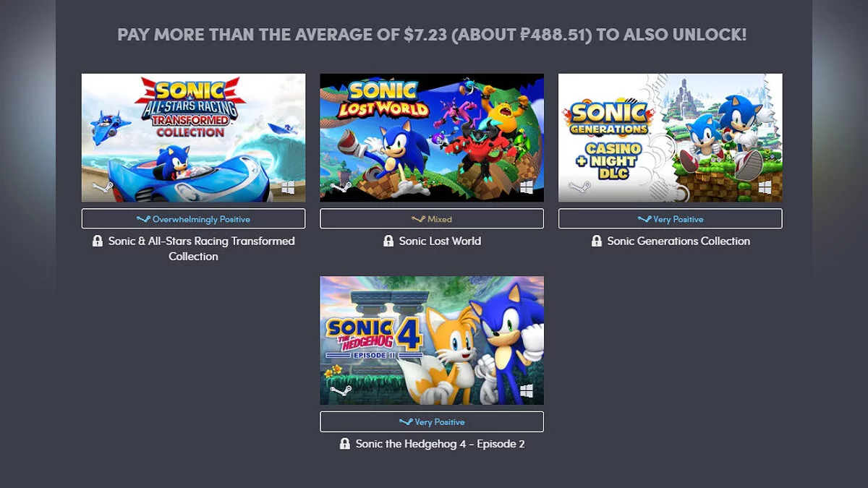
Task: Open the Overwhelmingly Positive review rating
Action: 193,219
